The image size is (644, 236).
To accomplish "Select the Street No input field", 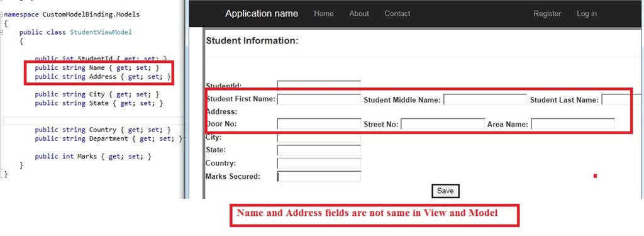I will pyautogui.click(x=443, y=124).
